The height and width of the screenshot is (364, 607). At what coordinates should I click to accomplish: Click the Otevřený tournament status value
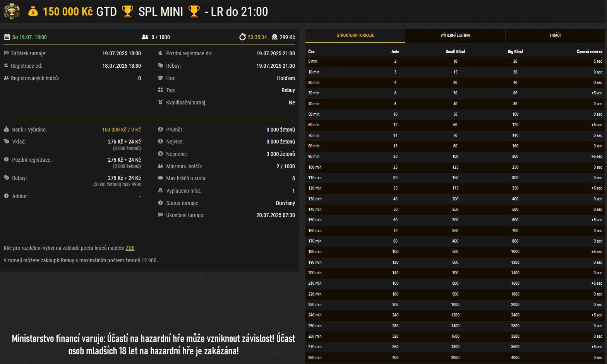[285, 203]
